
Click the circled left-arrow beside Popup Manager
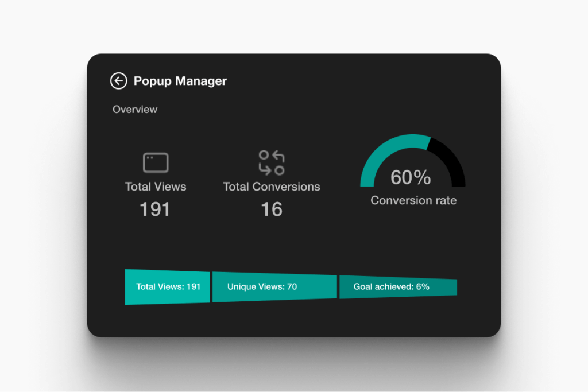118,81
